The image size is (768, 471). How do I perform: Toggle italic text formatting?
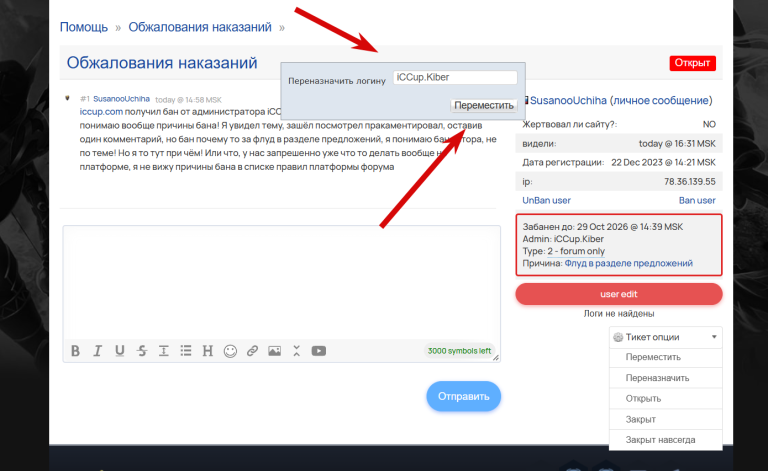click(97, 351)
